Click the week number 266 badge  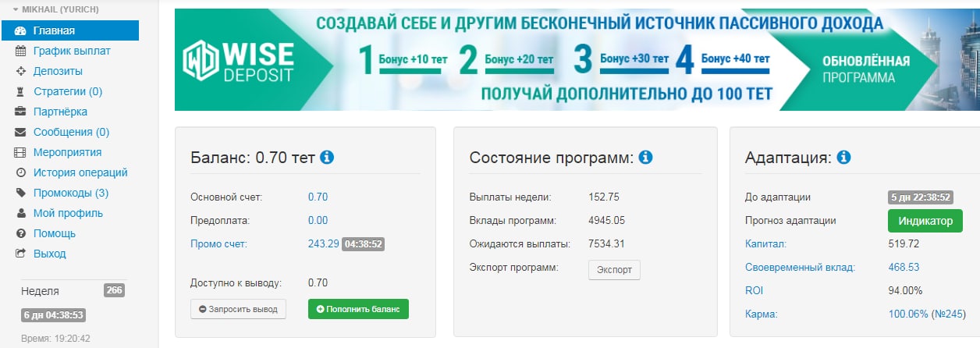tap(114, 290)
